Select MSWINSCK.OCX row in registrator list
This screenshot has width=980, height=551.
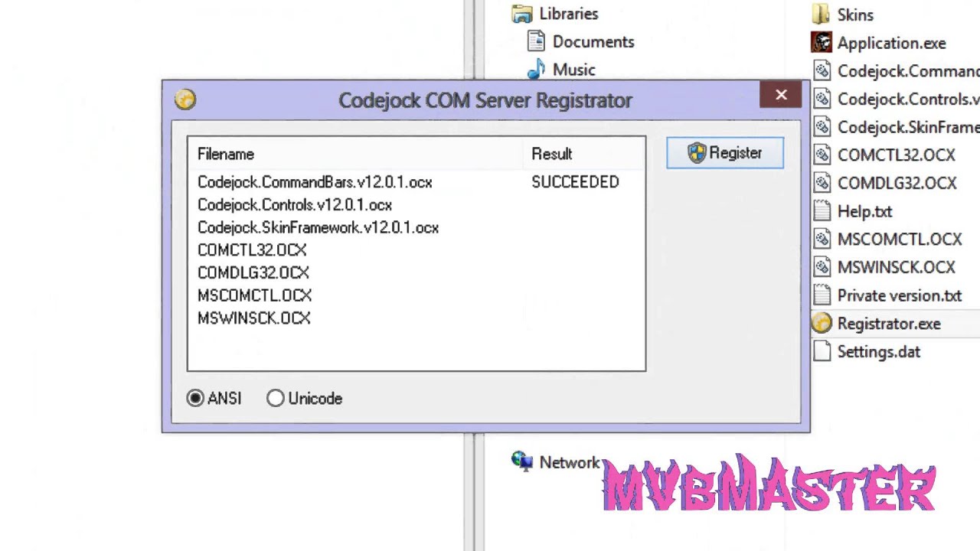click(x=416, y=318)
